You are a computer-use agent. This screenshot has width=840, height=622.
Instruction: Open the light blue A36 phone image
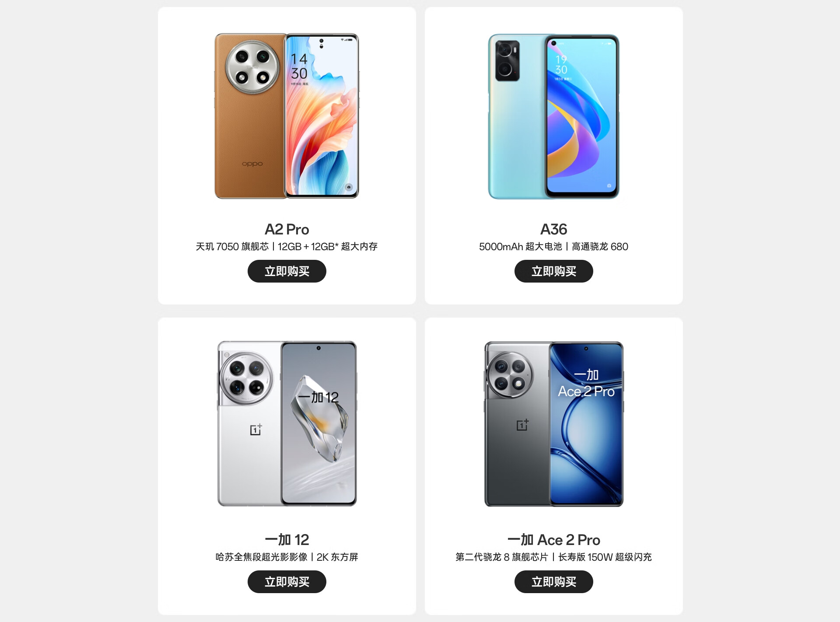[x=553, y=116]
